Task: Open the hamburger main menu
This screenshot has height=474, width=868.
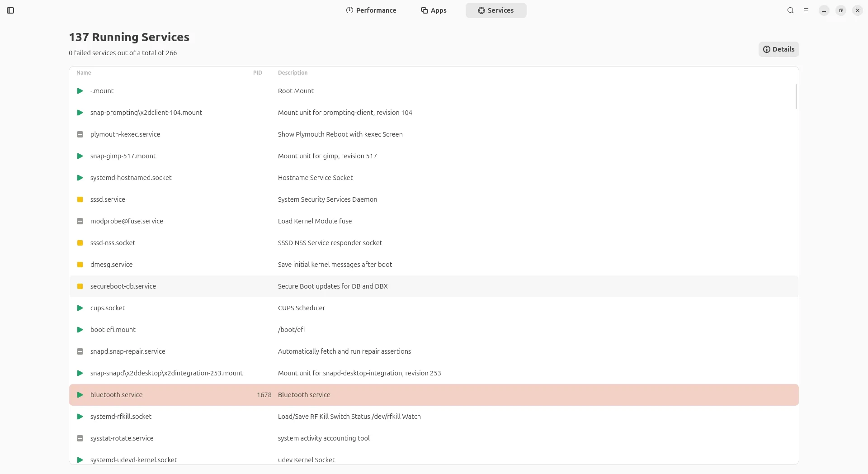Action: 806,10
